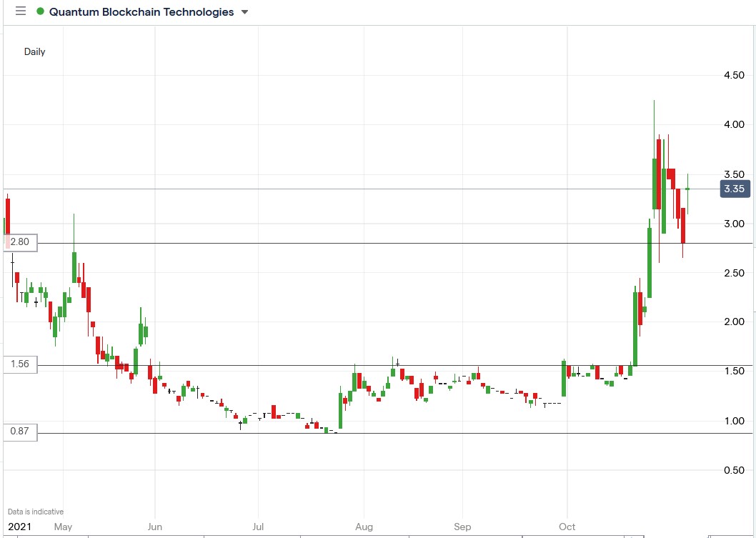Viewport: 756px width, 538px height.
Task: Click the Jul label on the time axis
Action: click(258, 527)
